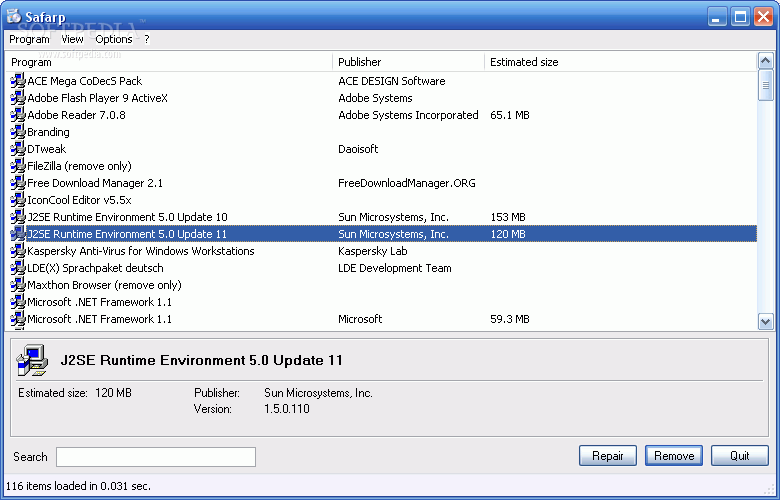Screen dimensions: 780x500
Task: Open the View menu
Action: coord(72,39)
